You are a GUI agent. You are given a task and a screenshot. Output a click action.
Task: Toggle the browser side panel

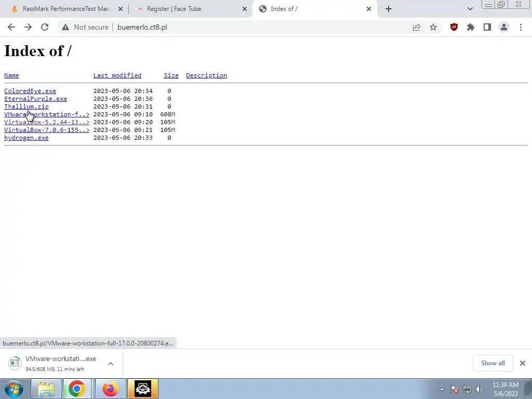(x=487, y=27)
